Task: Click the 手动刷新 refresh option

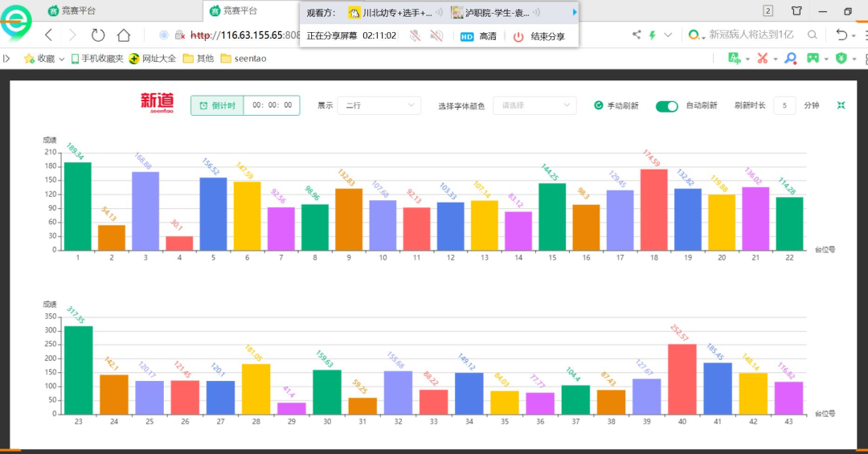Action: click(616, 106)
